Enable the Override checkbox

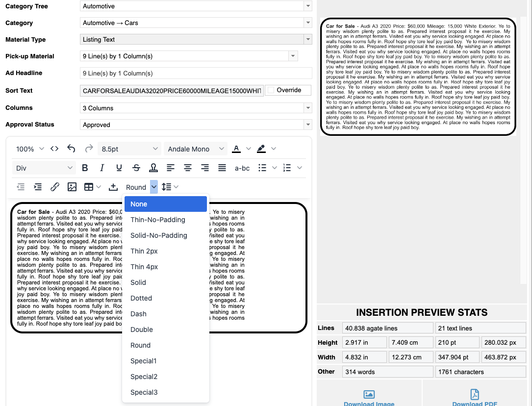pos(270,90)
